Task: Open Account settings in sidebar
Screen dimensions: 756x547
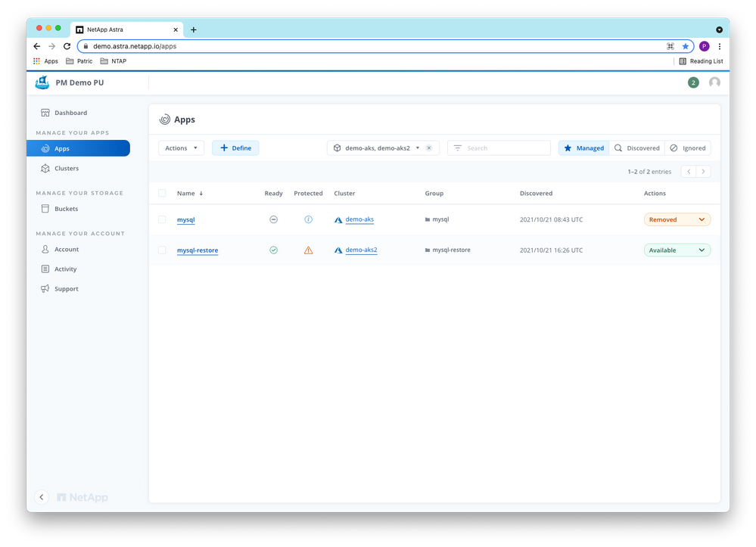Action: (61, 249)
